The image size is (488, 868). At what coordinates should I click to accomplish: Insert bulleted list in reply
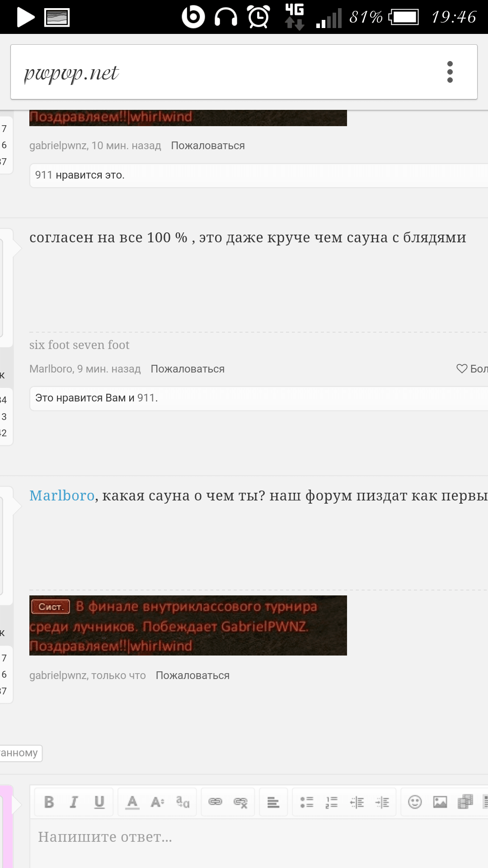[x=307, y=802]
